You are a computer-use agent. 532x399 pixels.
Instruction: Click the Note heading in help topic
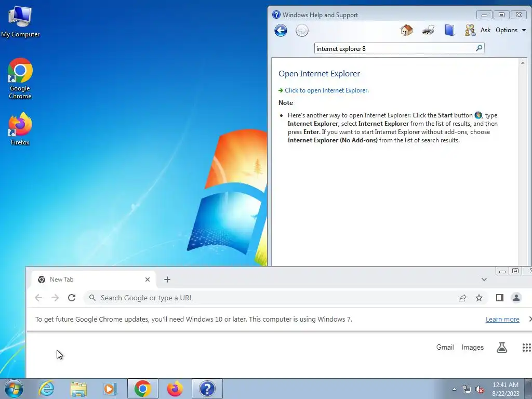click(286, 103)
